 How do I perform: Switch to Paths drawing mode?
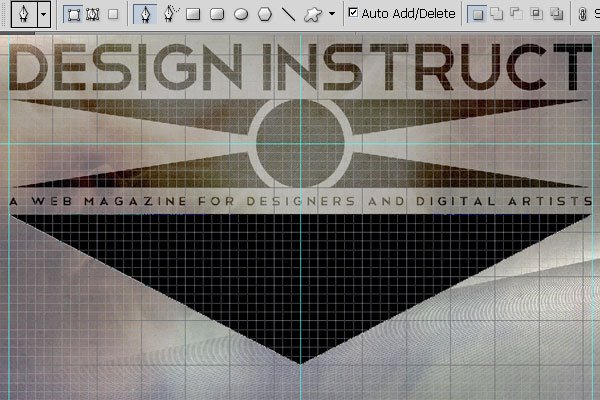point(93,15)
